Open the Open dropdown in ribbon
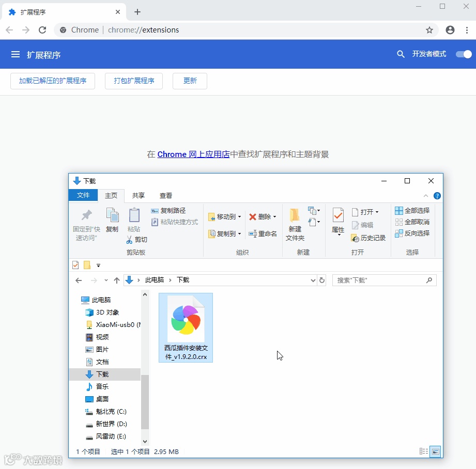 click(x=365, y=212)
